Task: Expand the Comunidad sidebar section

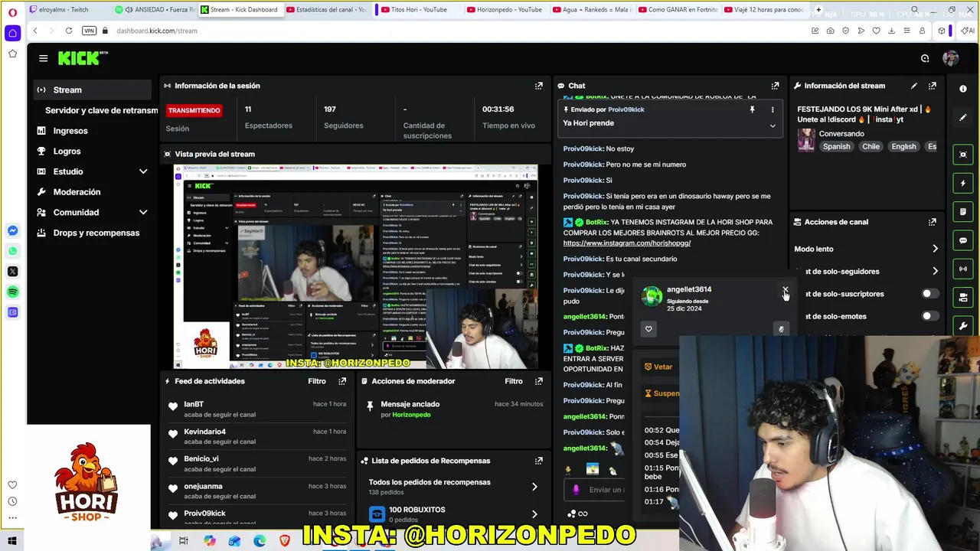Action: pyautogui.click(x=143, y=213)
